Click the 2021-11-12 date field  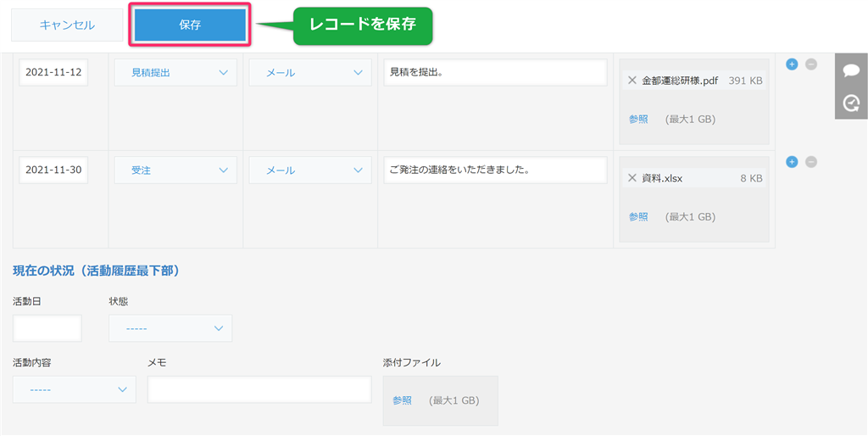point(53,73)
